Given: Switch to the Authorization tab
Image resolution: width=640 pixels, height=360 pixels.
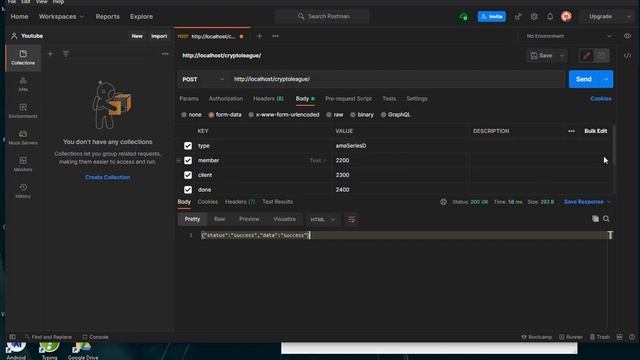Looking at the screenshot, I should [x=226, y=99].
